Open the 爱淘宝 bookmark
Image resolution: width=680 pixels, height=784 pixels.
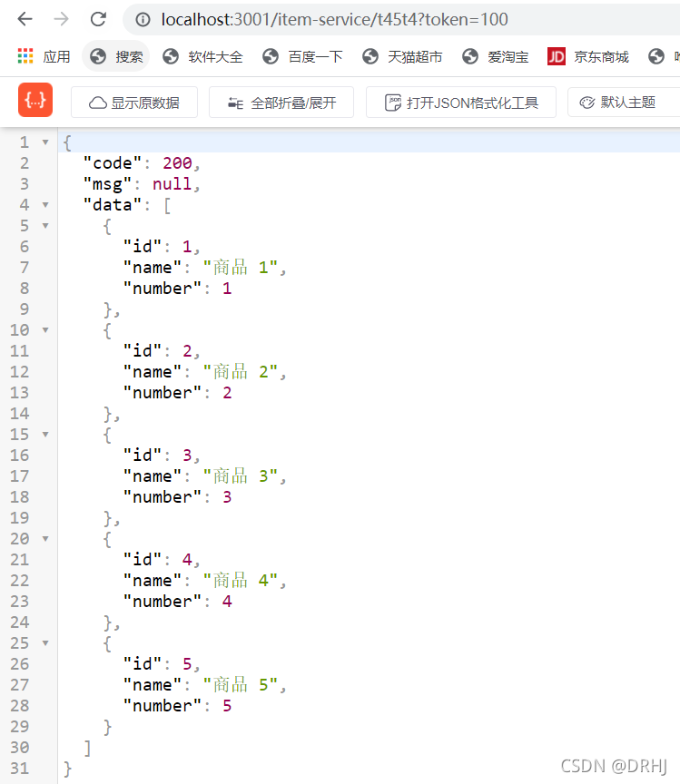tap(496, 56)
